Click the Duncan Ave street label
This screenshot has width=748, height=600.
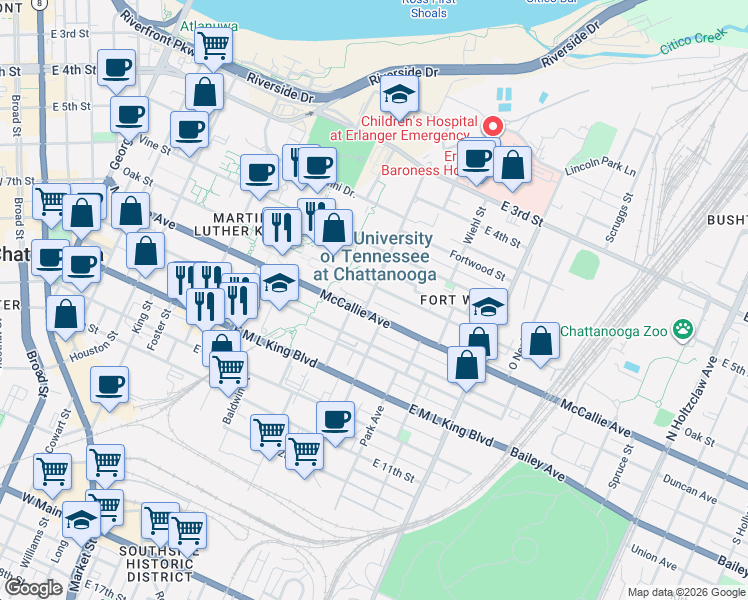pyautogui.click(x=690, y=489)
